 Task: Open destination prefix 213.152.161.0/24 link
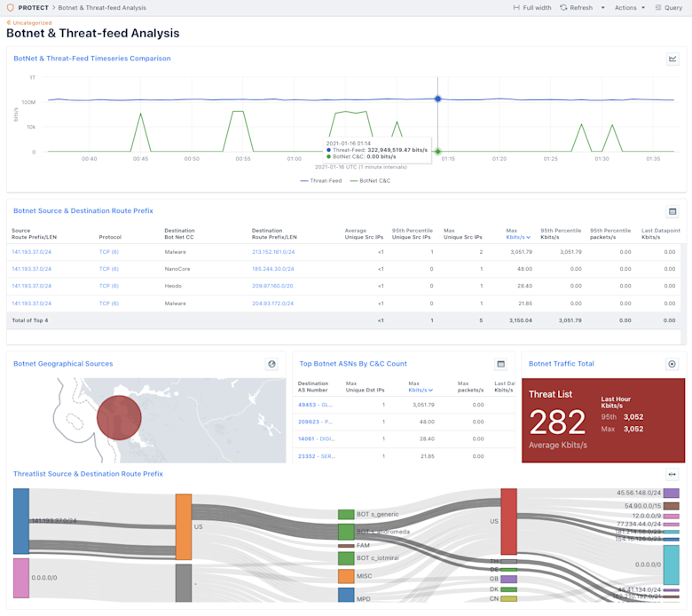click(273, 252)
